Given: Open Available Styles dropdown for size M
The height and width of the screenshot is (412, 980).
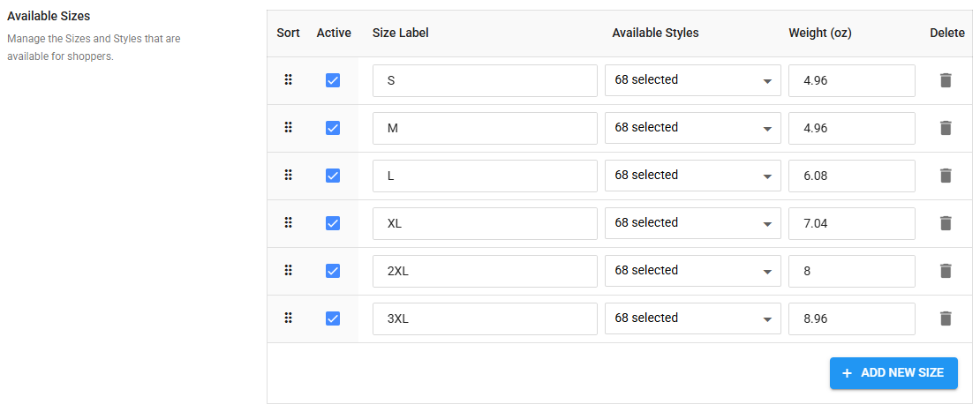Looking at the screenshot, I should click(692, 128).
